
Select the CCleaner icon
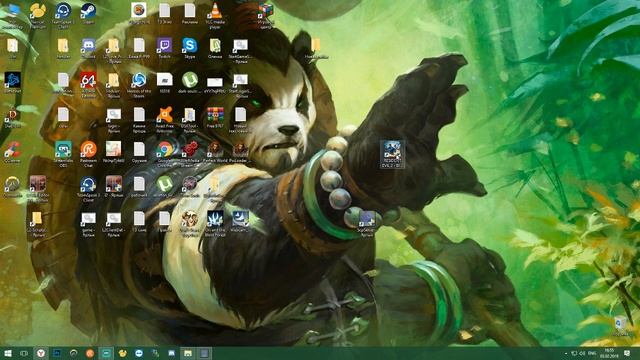point(12,153)
